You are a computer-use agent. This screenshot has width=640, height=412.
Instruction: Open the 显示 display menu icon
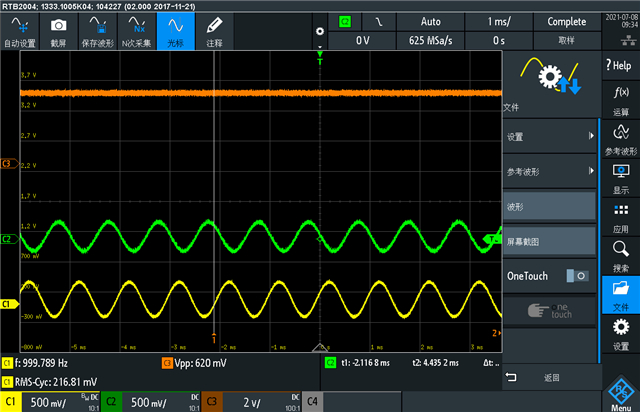pyautogui.click(x=620, y=178)
